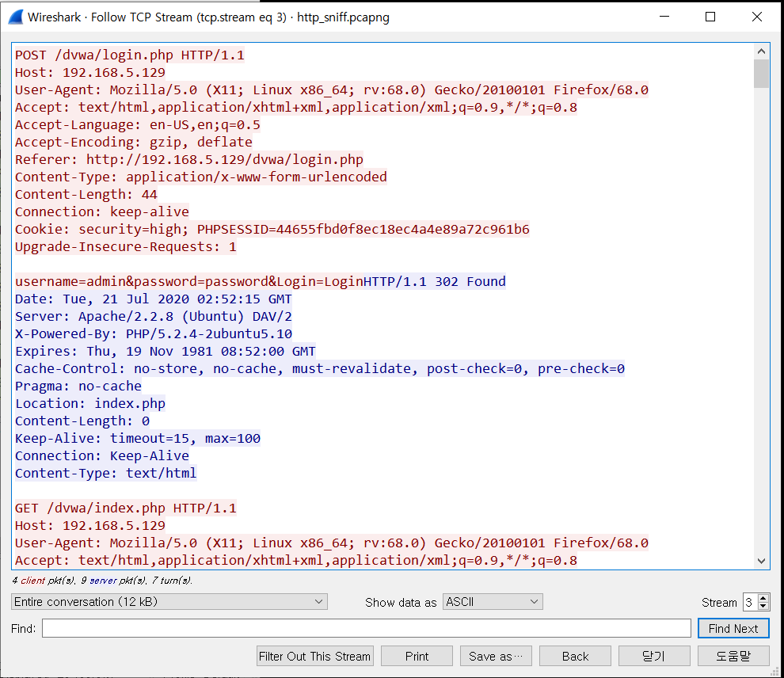This screenshot has height=678, width=784.
Task: Open the Show data as ASCII dropdown
Action: (493, 601)
